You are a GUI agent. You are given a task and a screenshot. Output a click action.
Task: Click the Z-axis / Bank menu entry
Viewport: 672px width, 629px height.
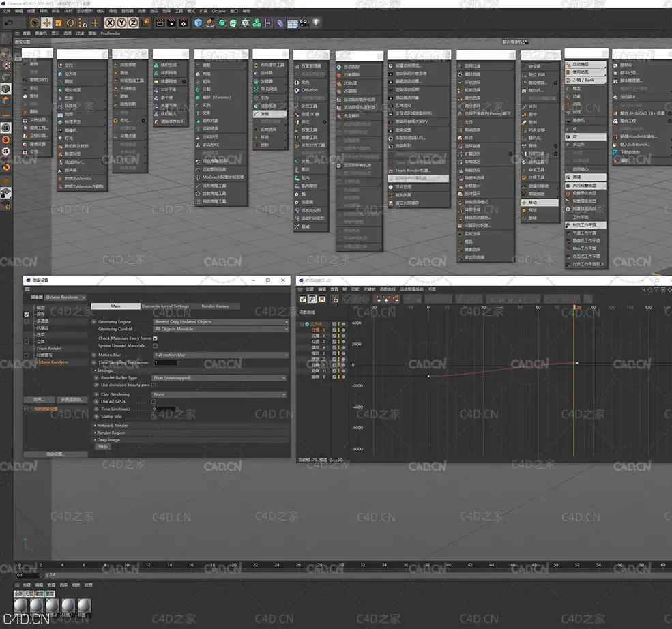click(x=585, y=80)
